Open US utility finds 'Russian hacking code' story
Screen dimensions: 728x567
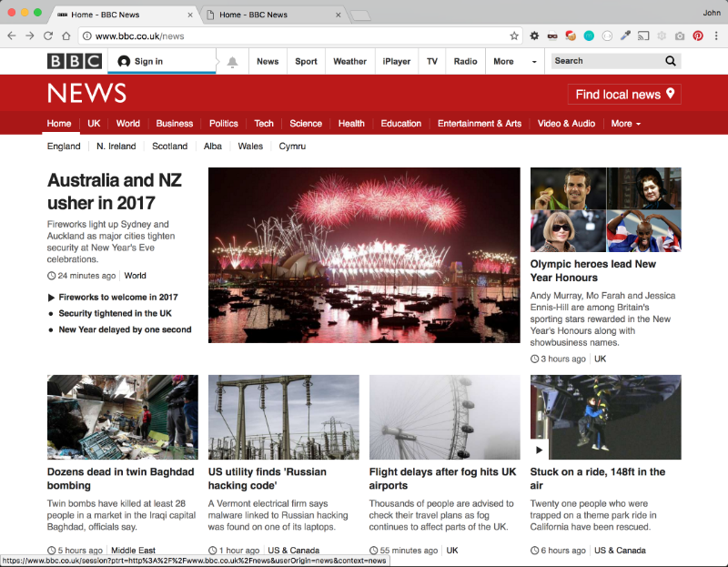point(268,479)
